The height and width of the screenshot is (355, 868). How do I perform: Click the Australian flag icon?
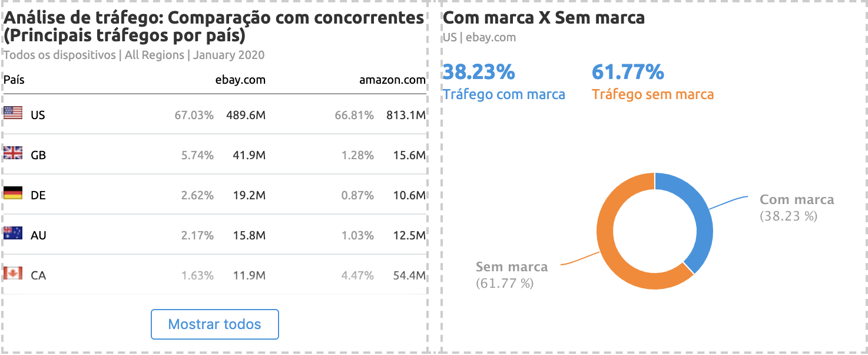13,234
